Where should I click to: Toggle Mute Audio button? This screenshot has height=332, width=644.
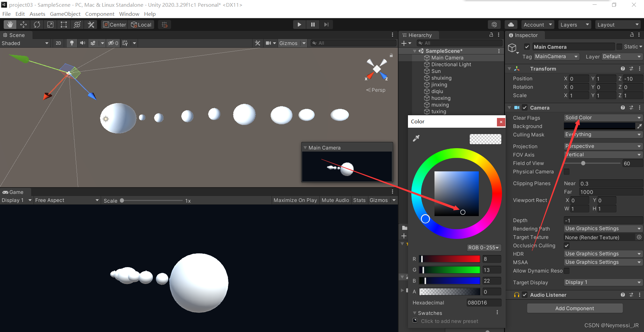[x=335, y=200]
